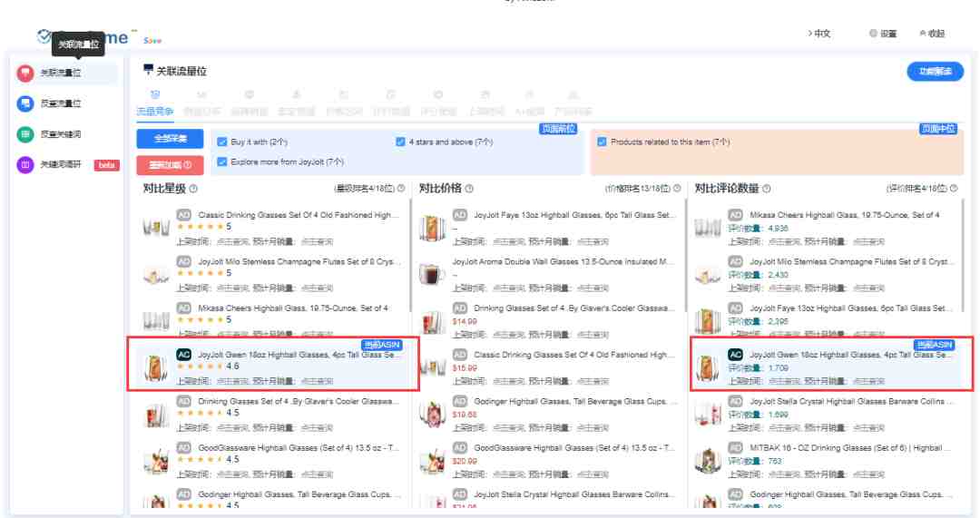Open 反查流量位 blue sidebar icon
Viewport: 980px width, 518px height.
[x=25, y=103]
